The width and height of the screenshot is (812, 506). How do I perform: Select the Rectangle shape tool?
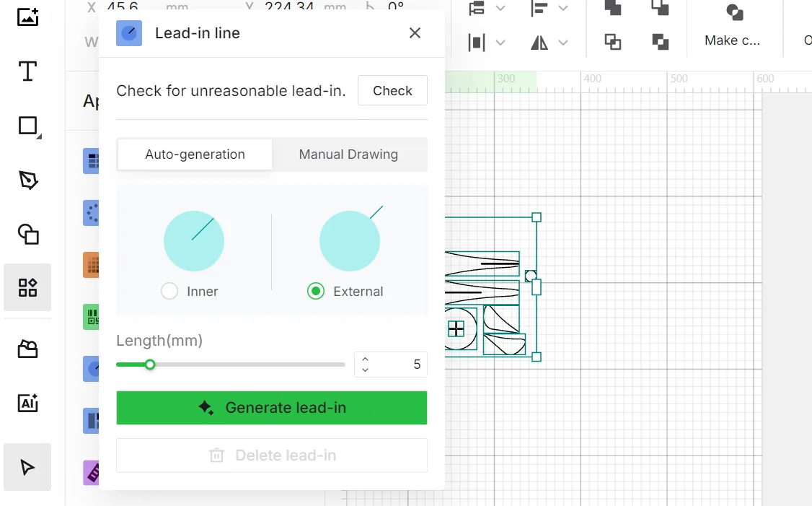click(x=28, y=126)
